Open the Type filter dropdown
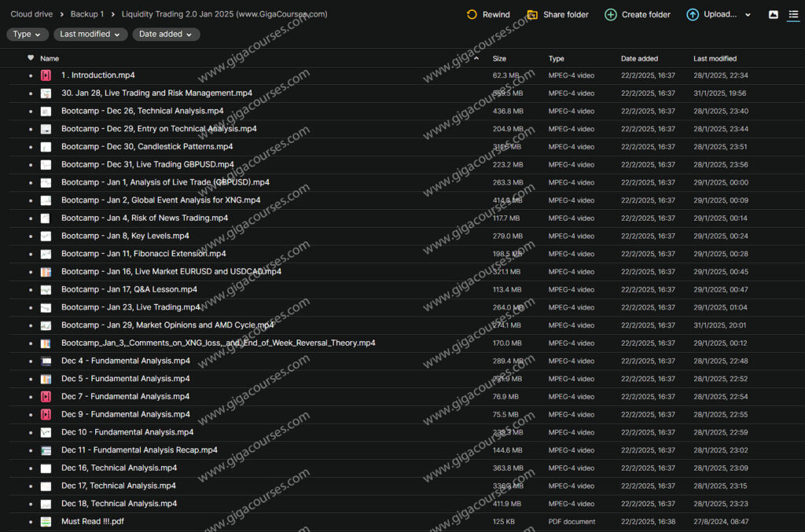 pyautogui.click(x=27, y=35)
